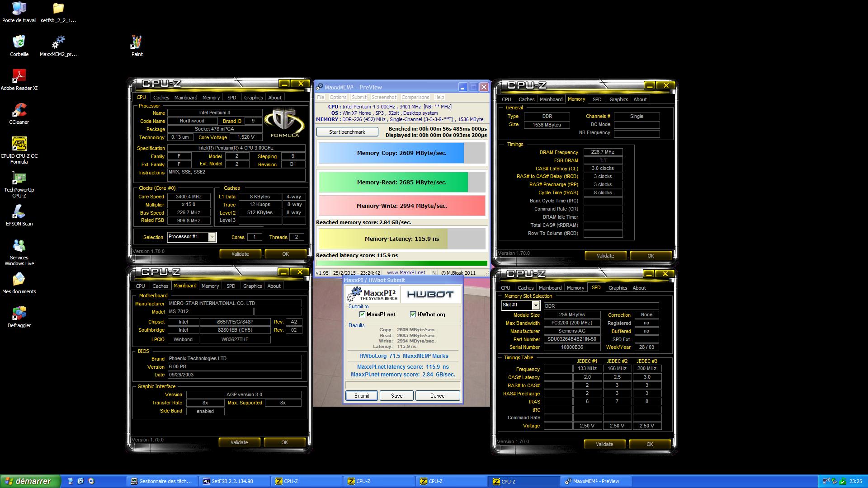
Task: Click Validate in top-left CPU-Z window
Action: pyautogui.click(x=240, y=254)
